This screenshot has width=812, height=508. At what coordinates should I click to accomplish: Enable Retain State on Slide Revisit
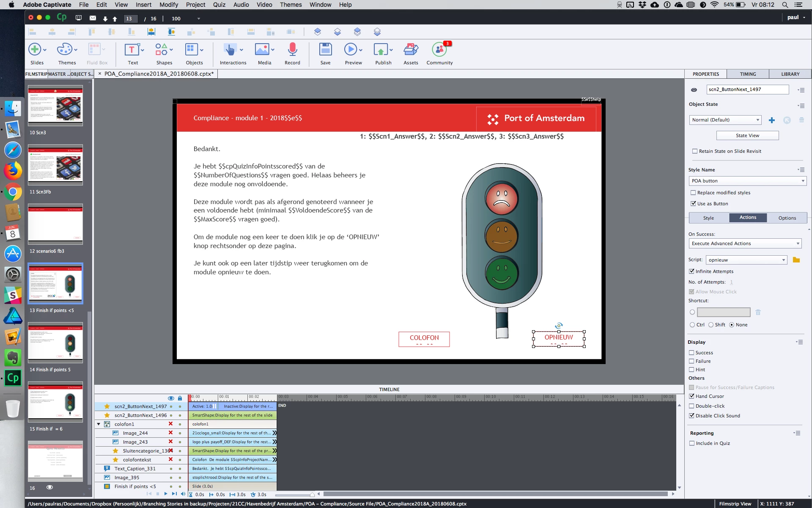tap(695, 151)
